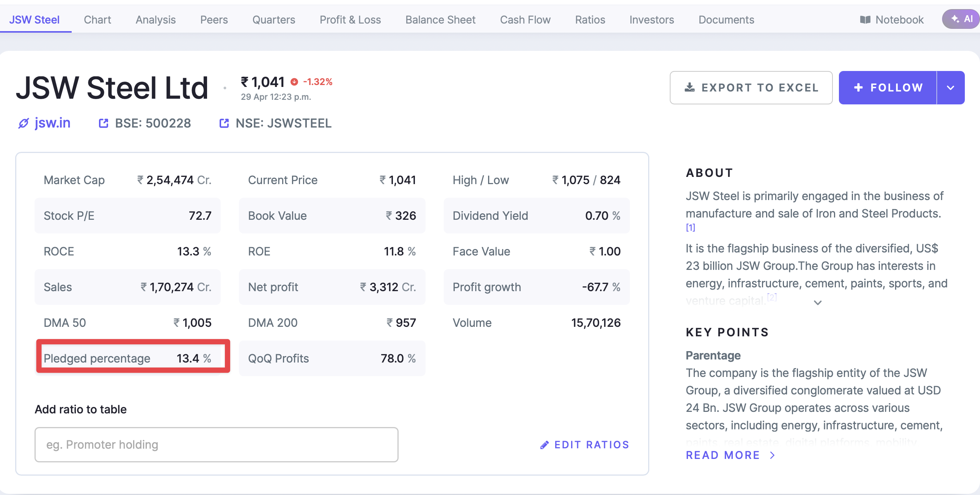
Task: Click the Export to Excel button
Action: (751, 88)
